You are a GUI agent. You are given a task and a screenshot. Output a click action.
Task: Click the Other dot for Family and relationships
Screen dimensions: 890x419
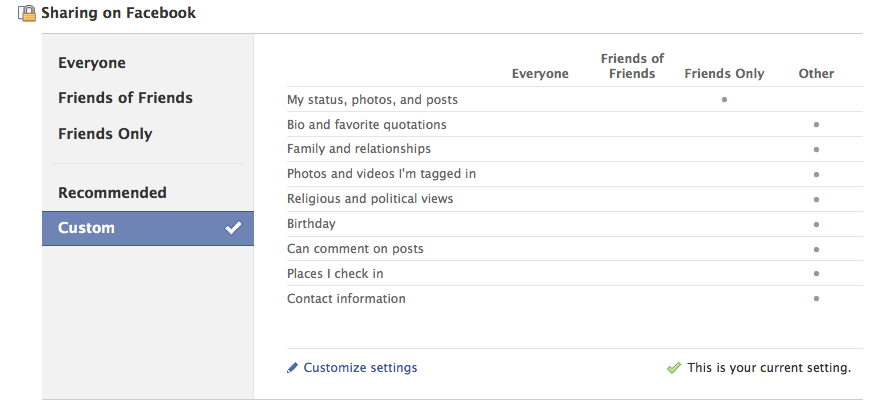[816, 150]
